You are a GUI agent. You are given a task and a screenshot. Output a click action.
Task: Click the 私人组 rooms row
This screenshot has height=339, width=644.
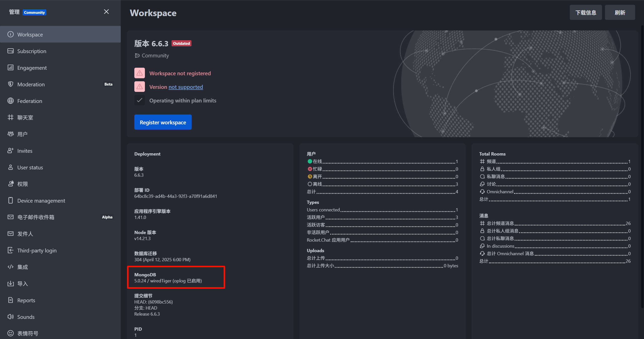click(x=555, y=169)
